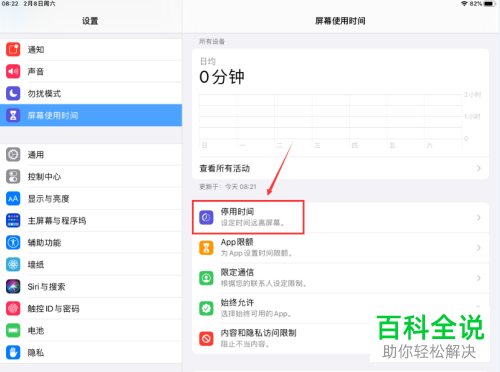Open 停用时间 option
This screenshot has width=500, height=372.
coord(340,217)
